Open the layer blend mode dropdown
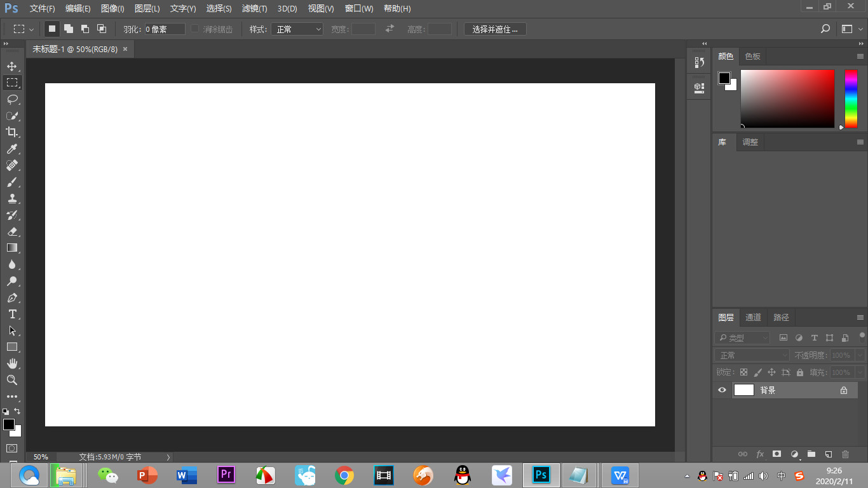This screenshot has height=488, width=868. point(752,355)
